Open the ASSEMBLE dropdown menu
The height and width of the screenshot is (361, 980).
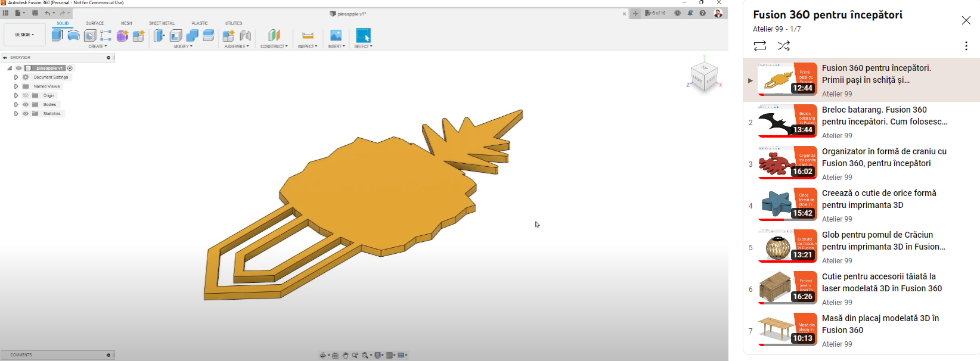pyautogui.click(x=237, y=46)
